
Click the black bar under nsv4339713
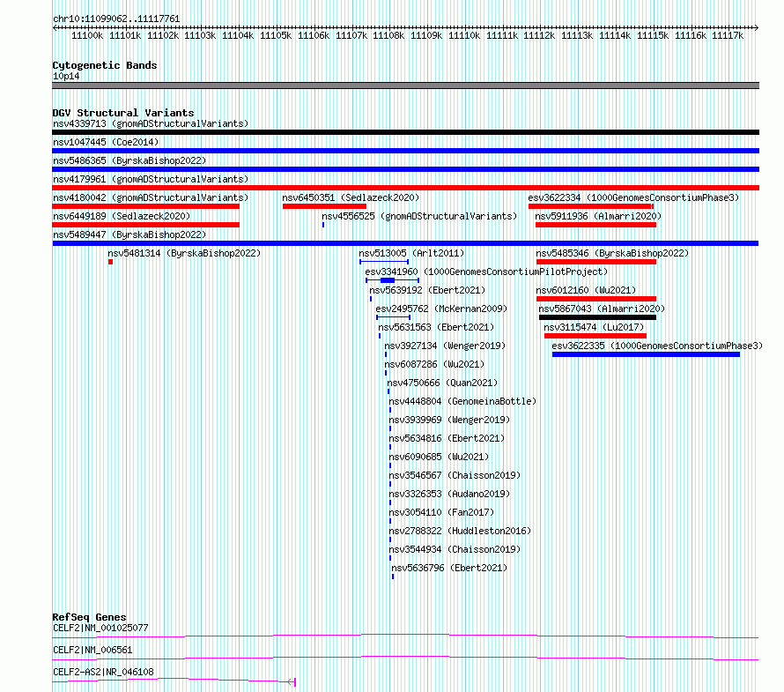(405, 132)
